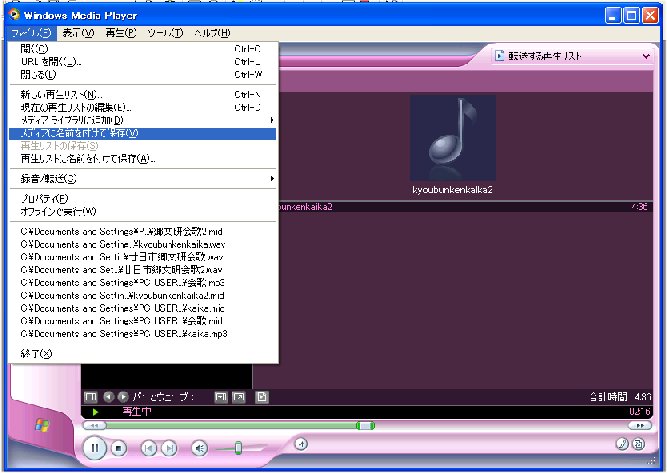Select previous visualization arrow
This screenshot has width=667, height=473.
click(108, 397)
